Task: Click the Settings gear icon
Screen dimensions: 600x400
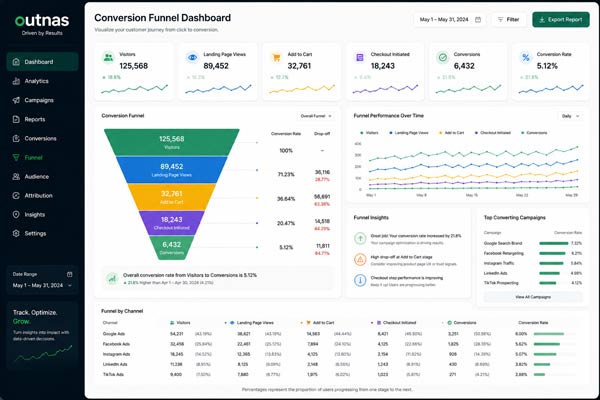Action: point(16,233)
